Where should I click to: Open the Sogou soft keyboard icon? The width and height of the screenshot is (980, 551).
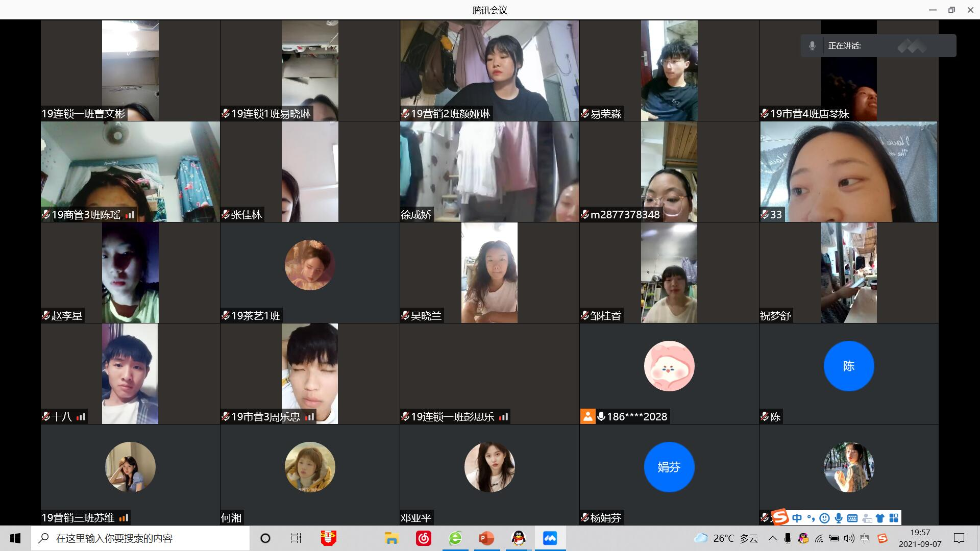pos(852,518)
